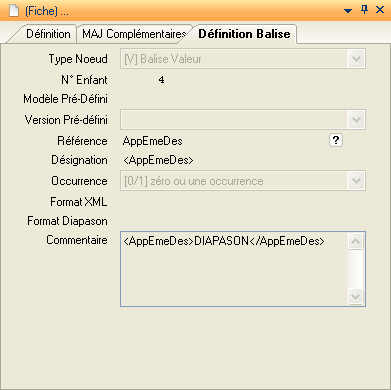Click the Modèle Pré-Défini field
The width and height of the screenshot is (391, 390).
pyautogui.click(x=243, y=99)
